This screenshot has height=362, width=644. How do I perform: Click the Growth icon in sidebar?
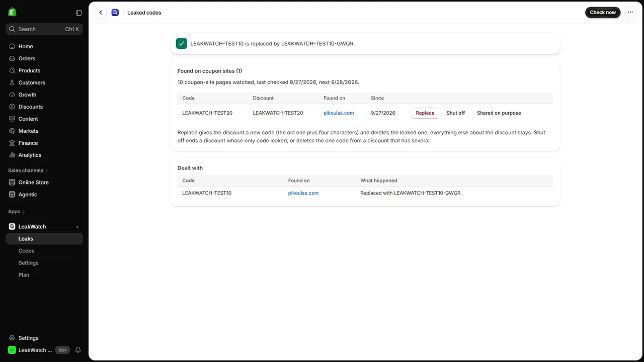(x=12, y=95)
